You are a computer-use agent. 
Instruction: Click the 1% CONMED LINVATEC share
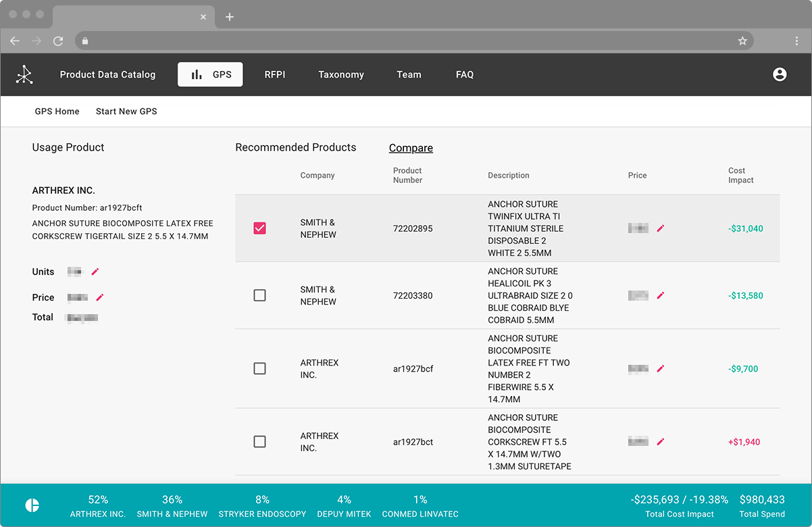(x=420, y=506)
